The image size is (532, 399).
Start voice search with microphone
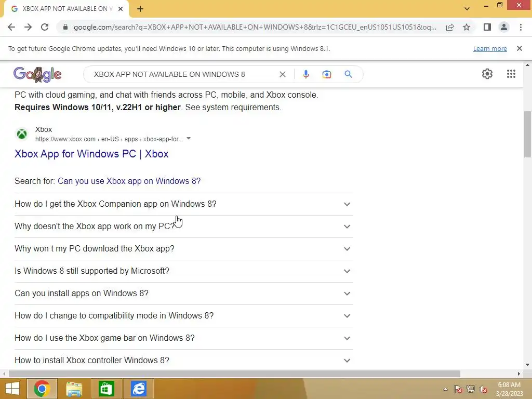(305, 74)
